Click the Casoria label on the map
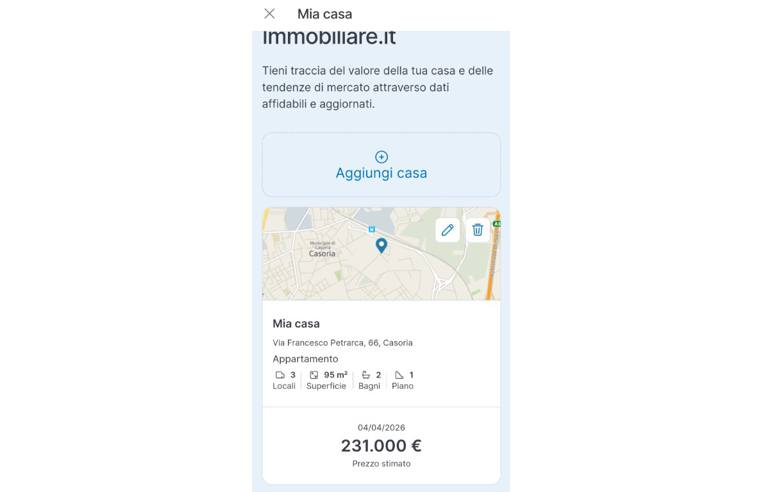This screenshot has width=764, height=492. [322, 254]
